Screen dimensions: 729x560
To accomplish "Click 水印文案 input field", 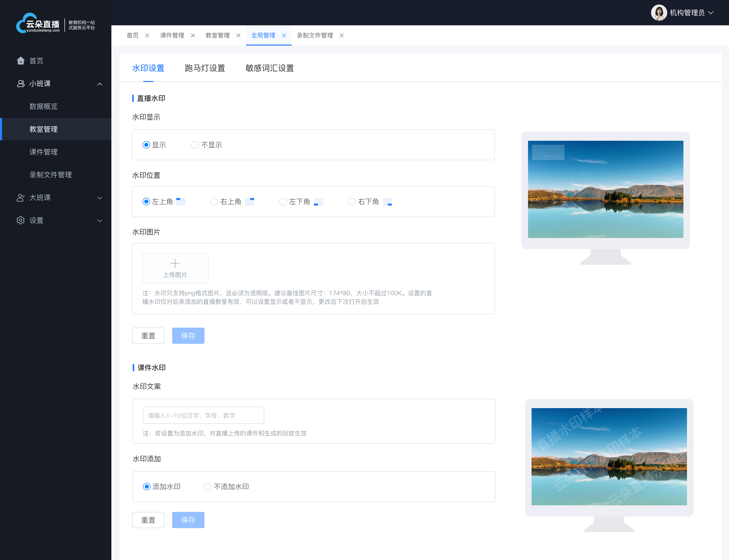I will point(202,415).
